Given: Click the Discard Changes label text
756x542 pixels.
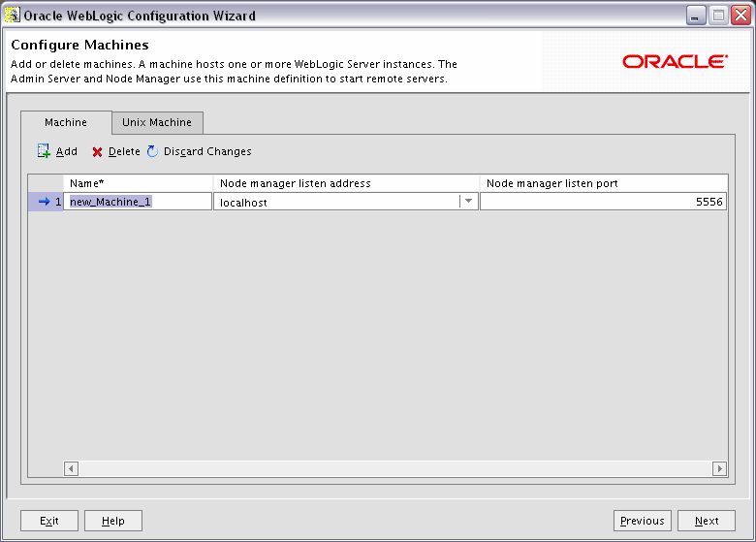Looking at the screenshot, I should click(x=207, y=151).
